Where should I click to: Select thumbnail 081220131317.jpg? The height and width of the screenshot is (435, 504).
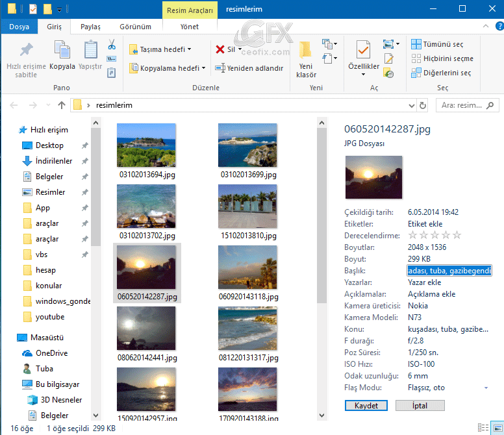point(248,334)
